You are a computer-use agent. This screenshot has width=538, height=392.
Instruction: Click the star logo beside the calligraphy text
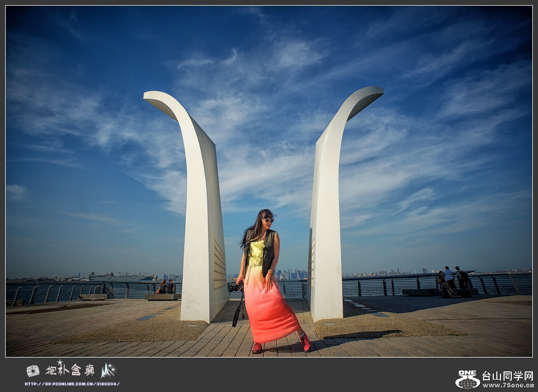click(108, 370)
